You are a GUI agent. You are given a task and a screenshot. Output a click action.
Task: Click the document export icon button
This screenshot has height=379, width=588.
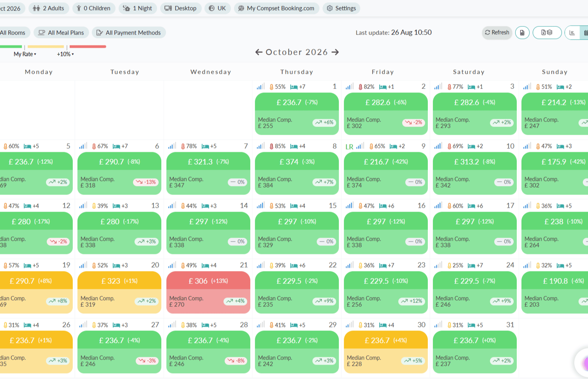(x=522, y=33)
